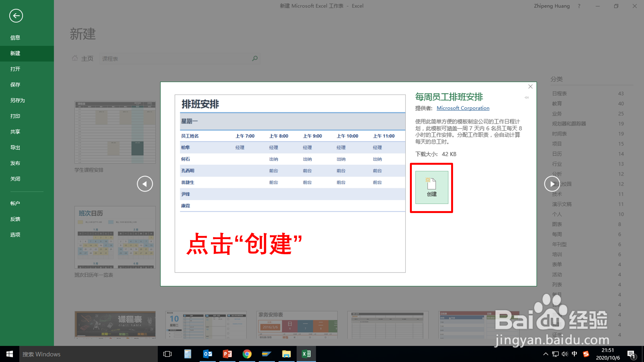Open the volume control in tray
The width and height of the screenshot is (644, 362).
565,354
